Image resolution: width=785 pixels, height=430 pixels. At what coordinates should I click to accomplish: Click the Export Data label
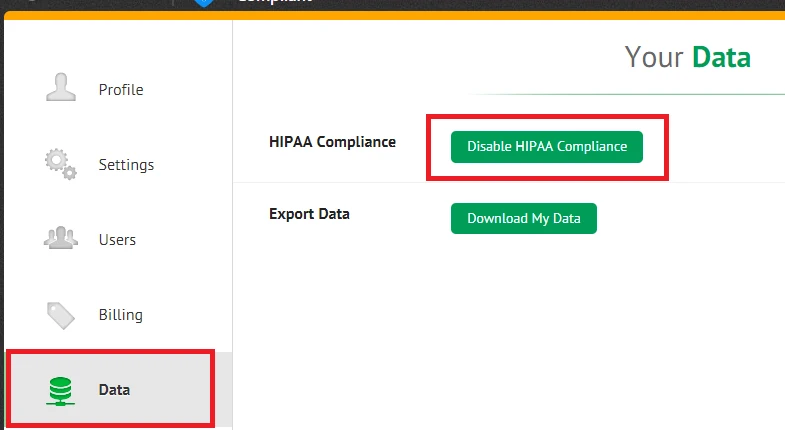click(309, 214)
